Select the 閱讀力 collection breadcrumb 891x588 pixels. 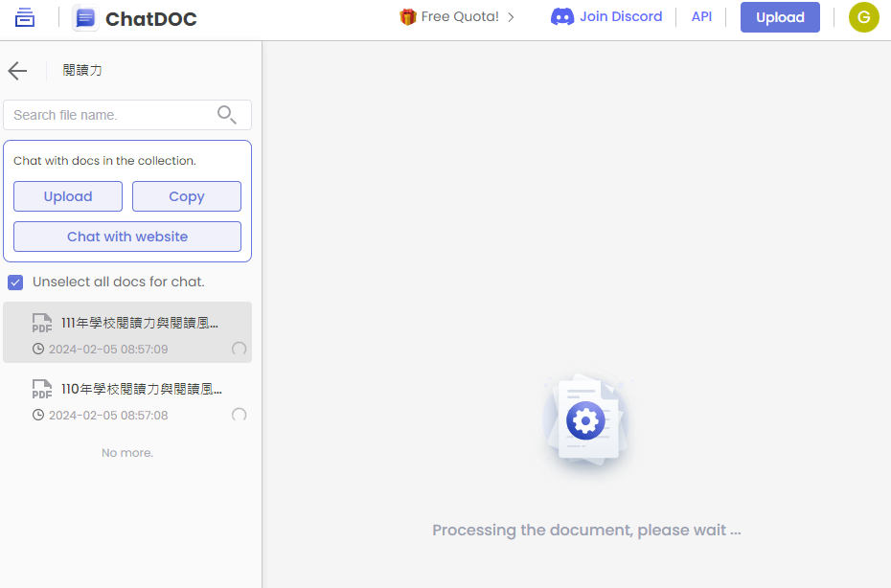click(x=82, y=70)
